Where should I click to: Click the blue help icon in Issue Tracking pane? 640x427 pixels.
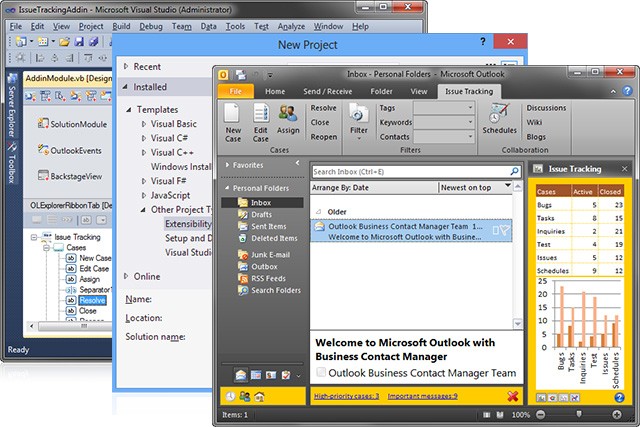pos(619,397)
